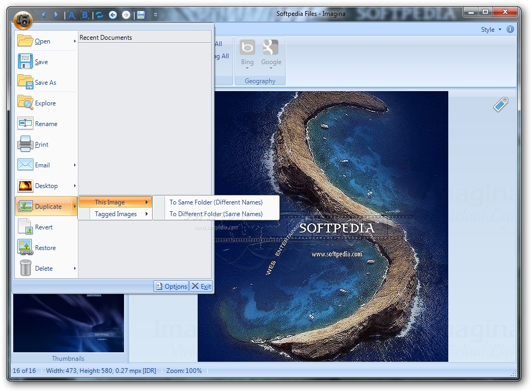
Task: Expand the Tagged Images submenu arrow
Action: 147,214
